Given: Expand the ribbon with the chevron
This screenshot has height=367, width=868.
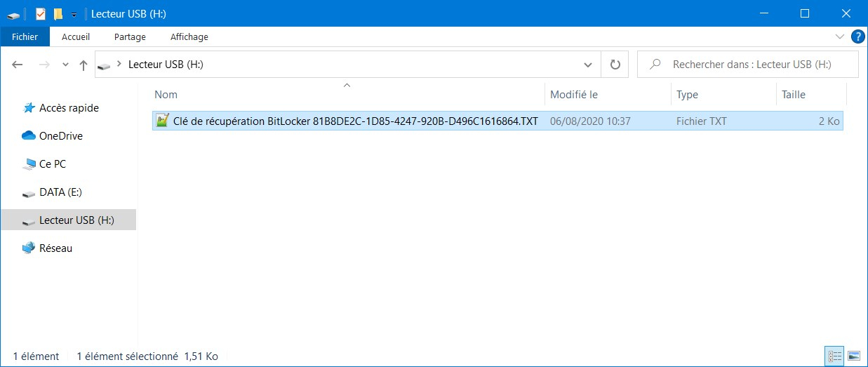Looking at the screenshot, I should pos(840,36).
